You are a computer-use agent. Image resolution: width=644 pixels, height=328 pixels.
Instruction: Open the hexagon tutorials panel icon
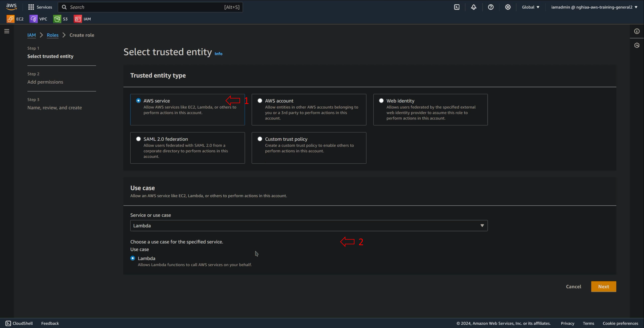(637, 45)
